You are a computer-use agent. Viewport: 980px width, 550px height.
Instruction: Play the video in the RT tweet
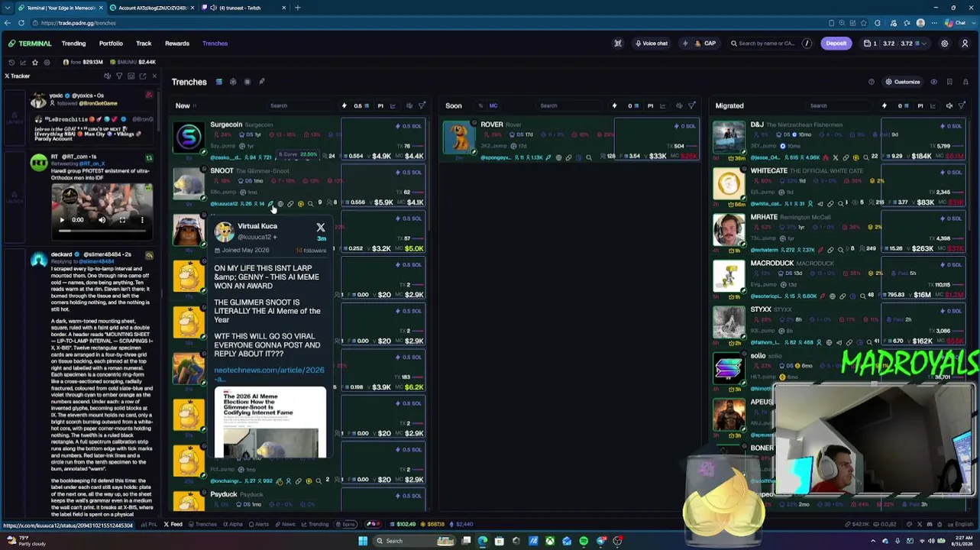tap(62, 220)
